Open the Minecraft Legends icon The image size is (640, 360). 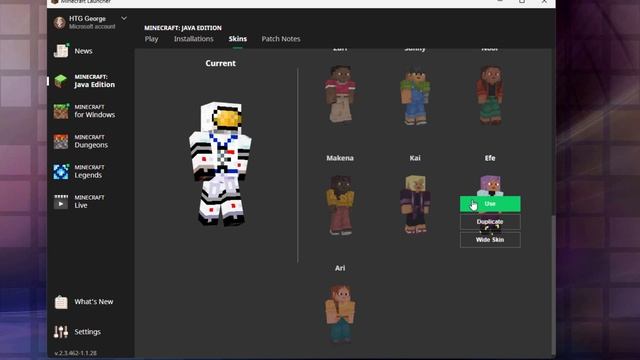(61, 171)
